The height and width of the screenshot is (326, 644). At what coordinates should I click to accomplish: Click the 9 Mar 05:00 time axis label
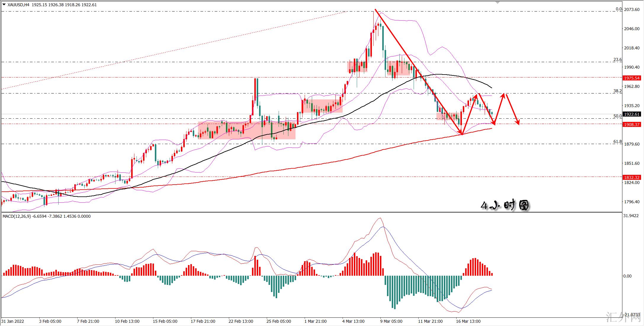click(391, 321)
